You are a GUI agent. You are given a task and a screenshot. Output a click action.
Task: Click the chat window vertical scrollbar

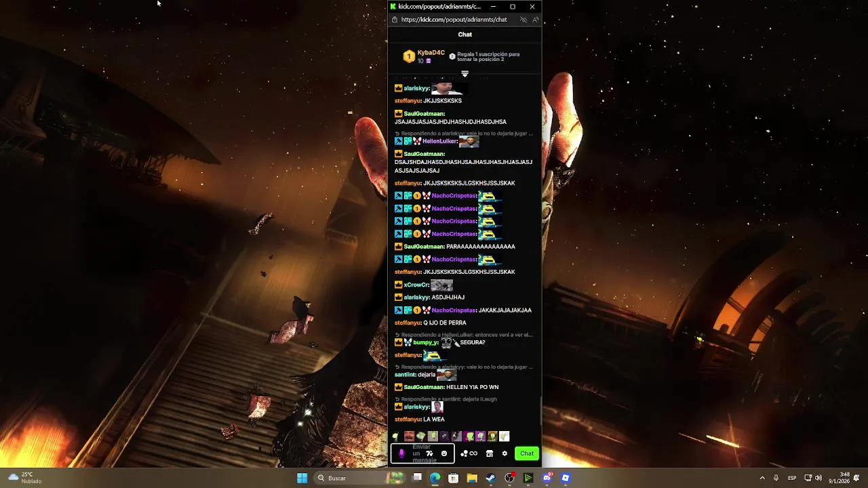540,410
